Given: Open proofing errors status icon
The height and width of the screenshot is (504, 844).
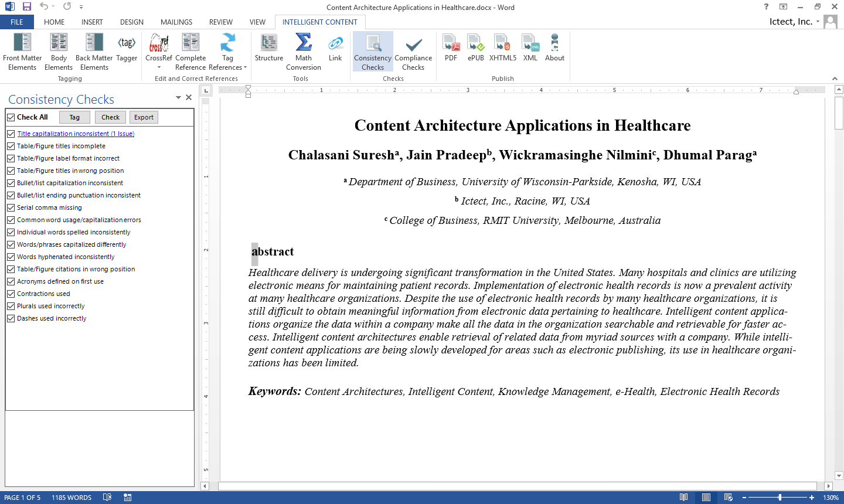Looking at the screenshot, I should click(107, 498).
